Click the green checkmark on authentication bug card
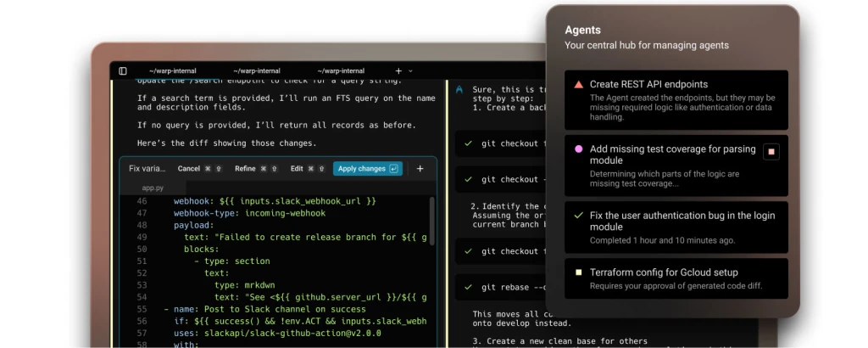The image size is (868, 348). coord(578,216)
